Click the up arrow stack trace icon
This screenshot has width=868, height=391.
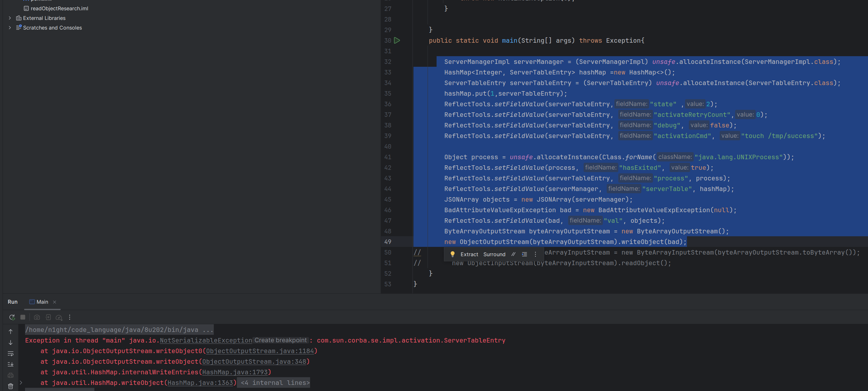(11, 332)
